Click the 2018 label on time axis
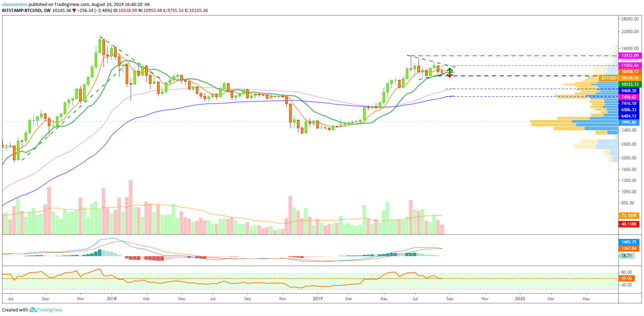Viewport: 644px width, 316px height. point(112,299)
